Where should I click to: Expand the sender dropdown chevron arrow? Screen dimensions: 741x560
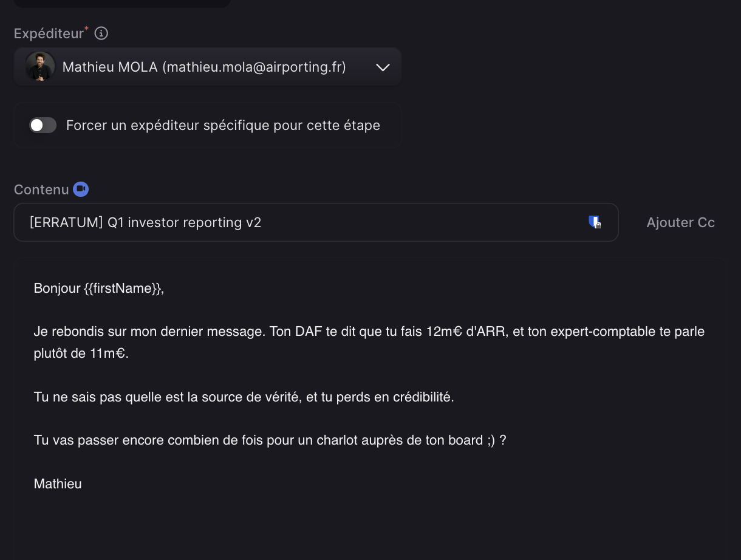tap(383, 67)
